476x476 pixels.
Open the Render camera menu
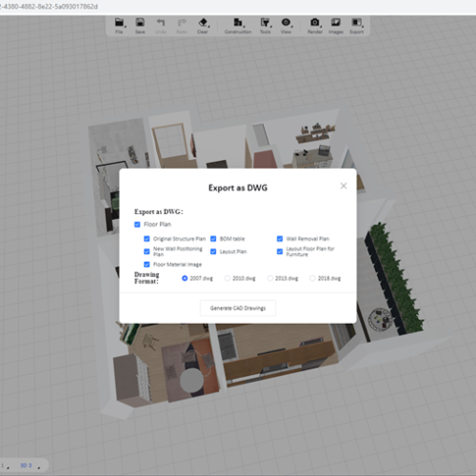(315, 26)
